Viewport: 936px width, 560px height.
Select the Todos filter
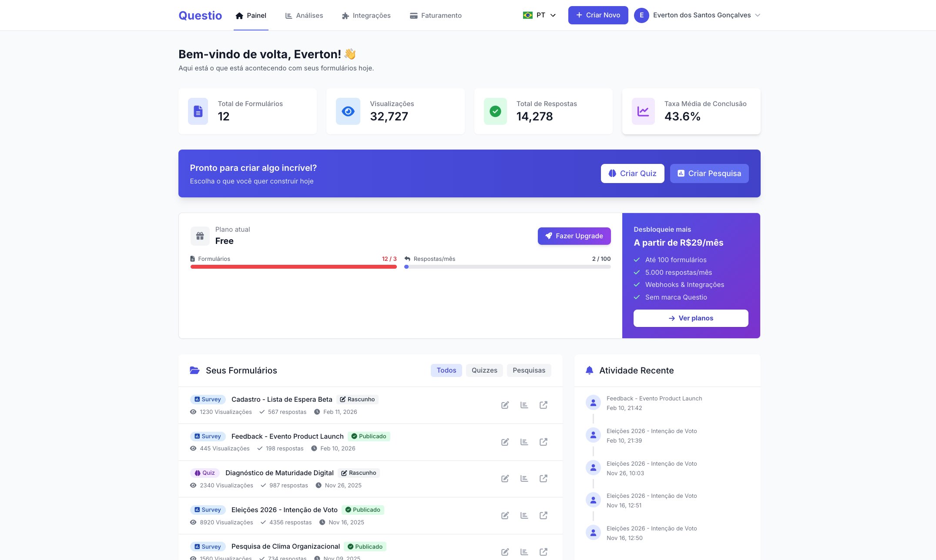pyautogui.click(x=446, y=370)
